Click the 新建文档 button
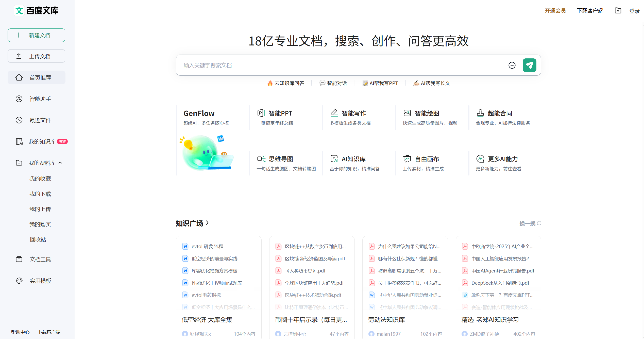 pyautogui.click(x=36, y=35)
